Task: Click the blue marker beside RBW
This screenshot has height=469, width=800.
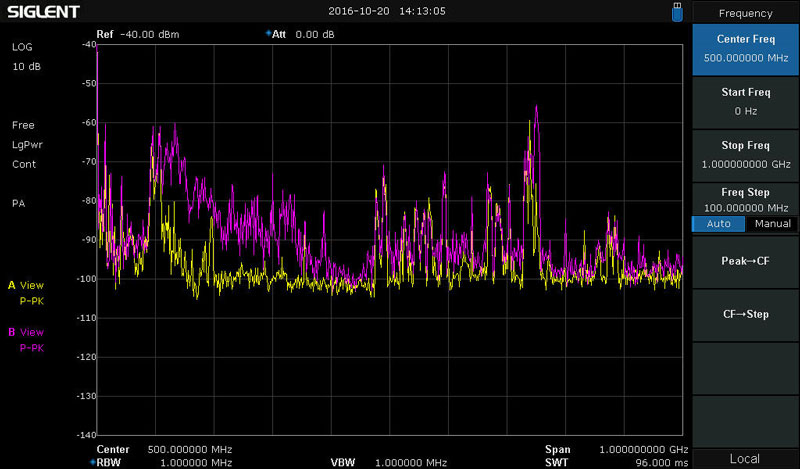Action: (92, 463)
